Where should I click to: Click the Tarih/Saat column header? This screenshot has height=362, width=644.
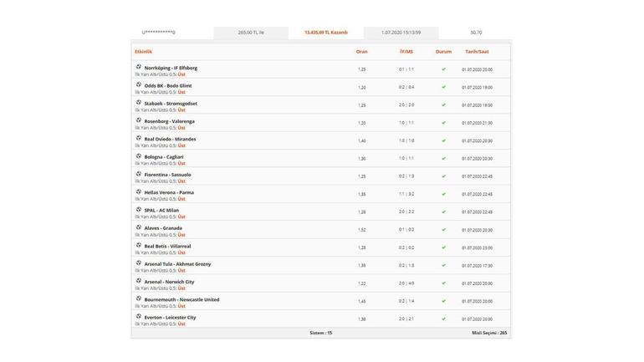[x=477, y=52]
